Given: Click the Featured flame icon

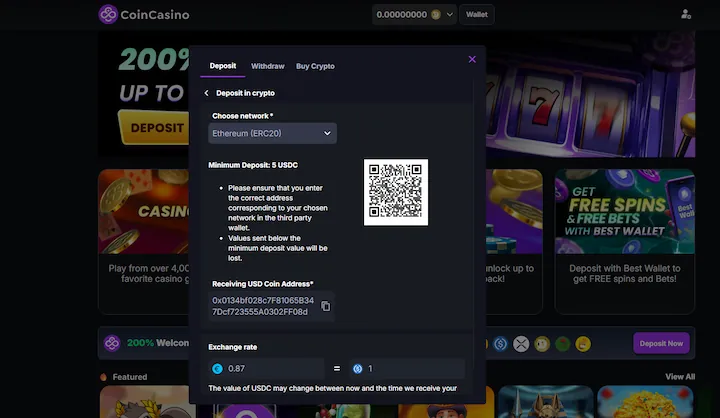Looking at the screenshot, I should (103, 377).
